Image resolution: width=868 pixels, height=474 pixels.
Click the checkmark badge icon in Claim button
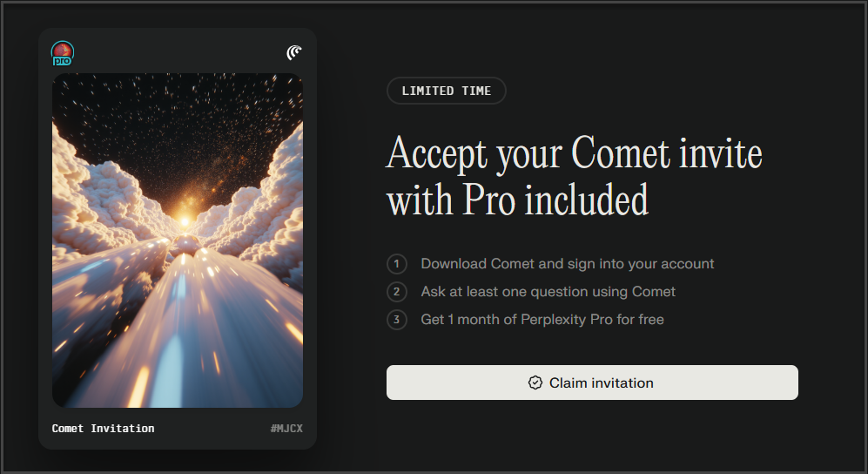535,383
